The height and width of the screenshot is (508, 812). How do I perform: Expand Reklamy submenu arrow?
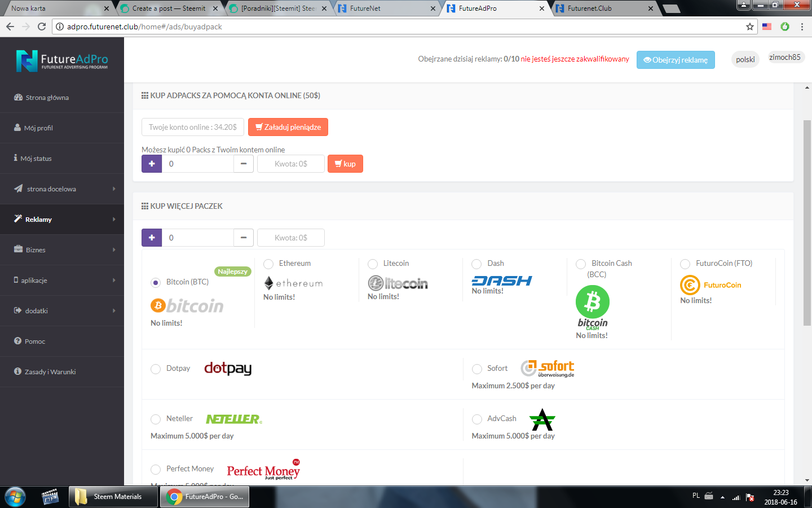114,220
